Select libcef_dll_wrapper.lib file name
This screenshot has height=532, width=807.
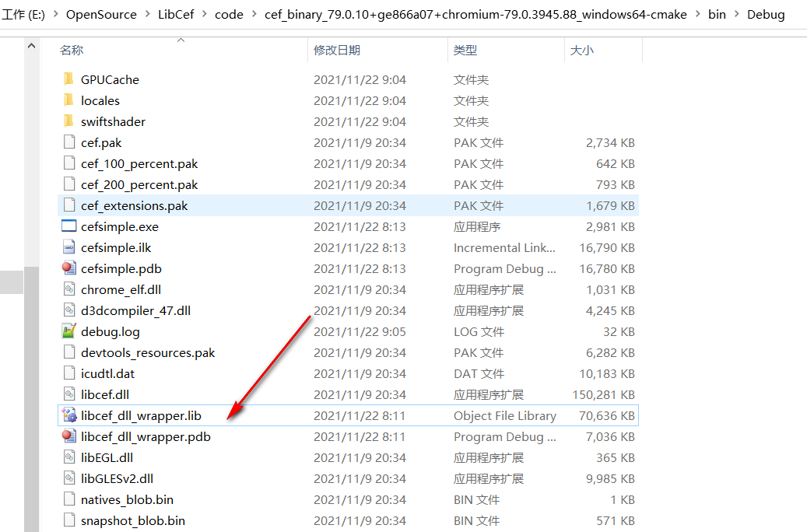pyautogui.click(x=141, y=415)
